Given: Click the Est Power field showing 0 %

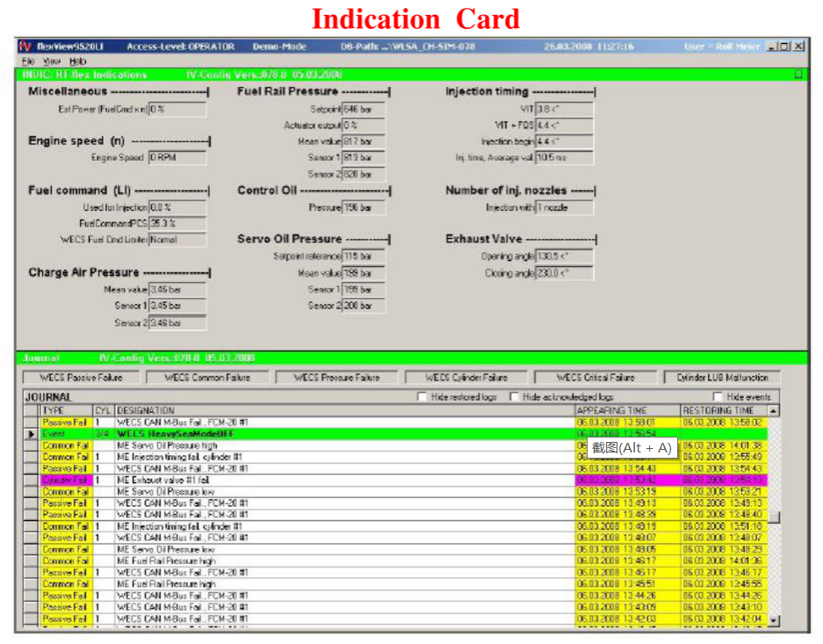Looking at the screenshot, I should click(x=177, y=109).
